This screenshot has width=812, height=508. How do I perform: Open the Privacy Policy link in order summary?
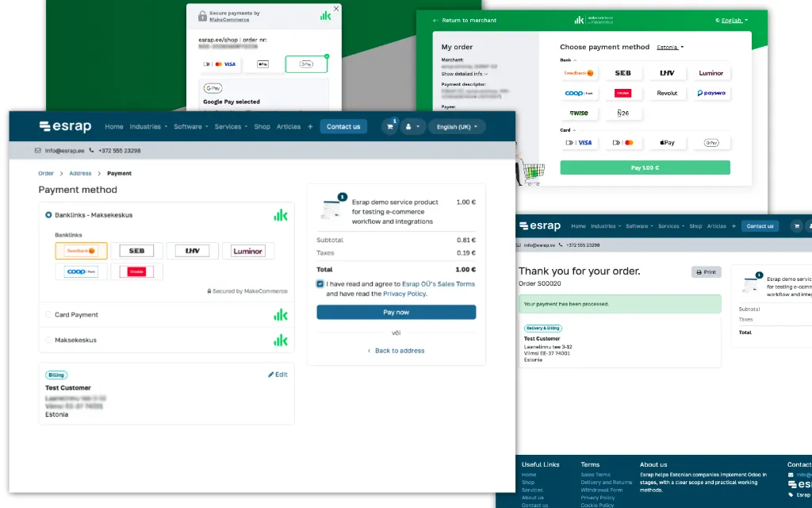click(x=404, y=294)
